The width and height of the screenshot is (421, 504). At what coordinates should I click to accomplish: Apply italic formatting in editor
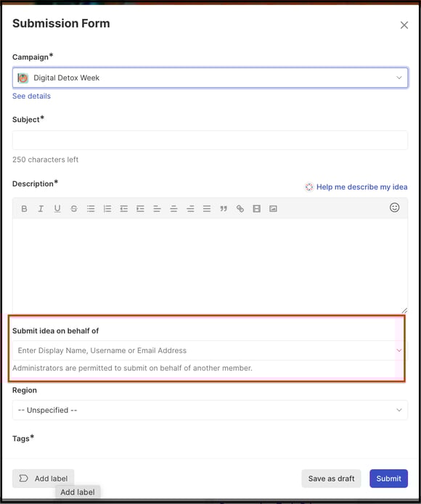pyautogui.click(x=41, y=209)
